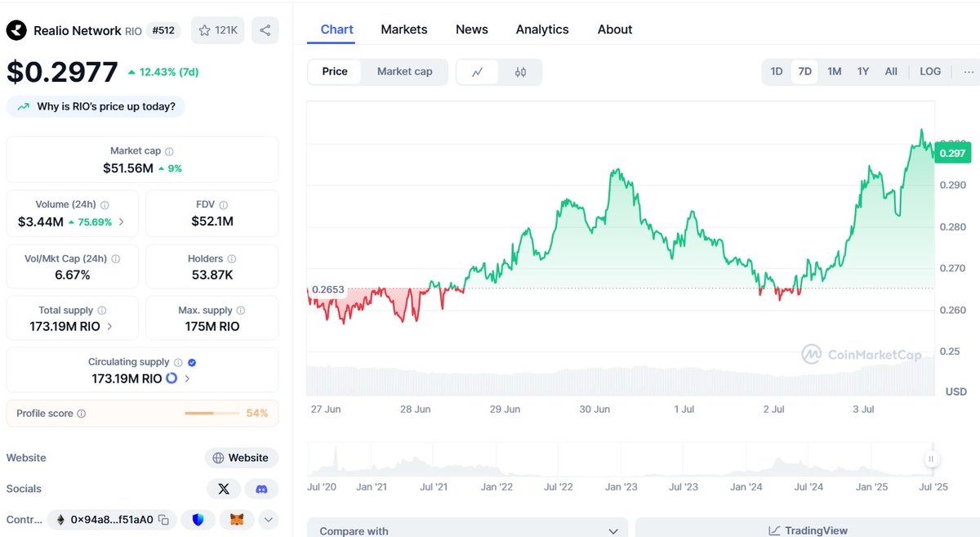Click Max. supply info icon
Image resolution: width=980 pixels, height=537 pixels.
click(241, 311)
